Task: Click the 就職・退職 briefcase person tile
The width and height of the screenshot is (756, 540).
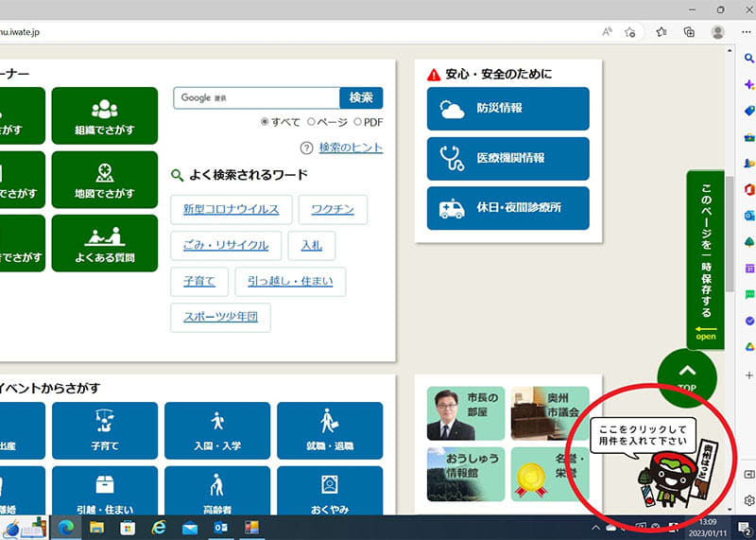Action: click(x=330, y=430)
